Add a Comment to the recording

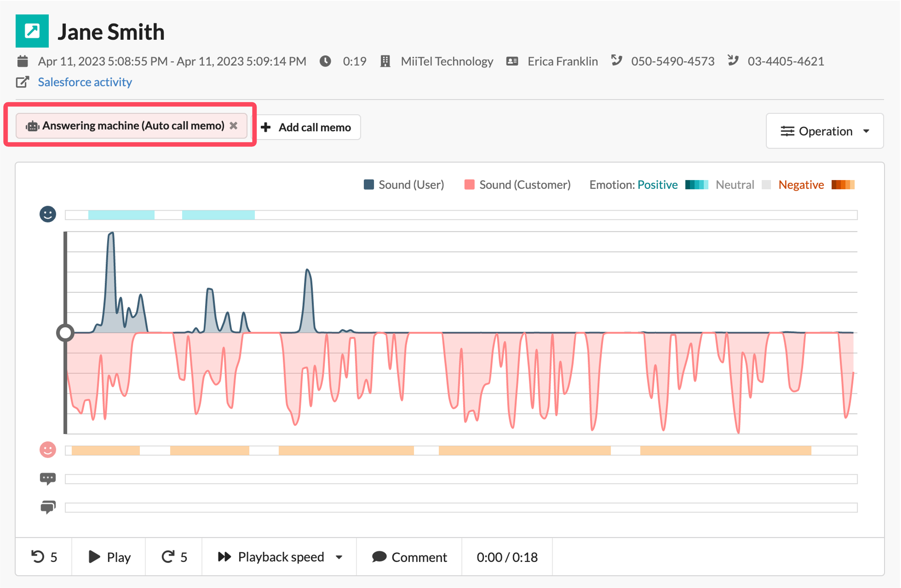click(x=409, y=557)
